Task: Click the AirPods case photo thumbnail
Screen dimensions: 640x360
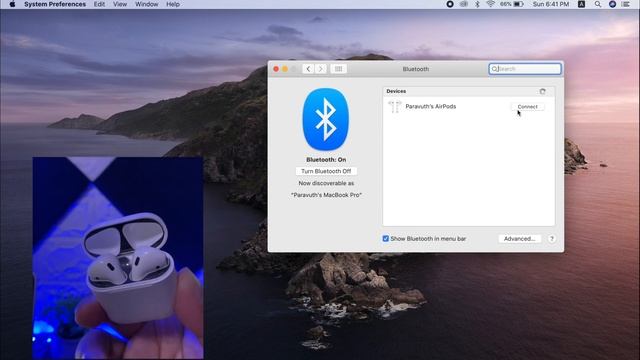Action: (x=118, y=258)
